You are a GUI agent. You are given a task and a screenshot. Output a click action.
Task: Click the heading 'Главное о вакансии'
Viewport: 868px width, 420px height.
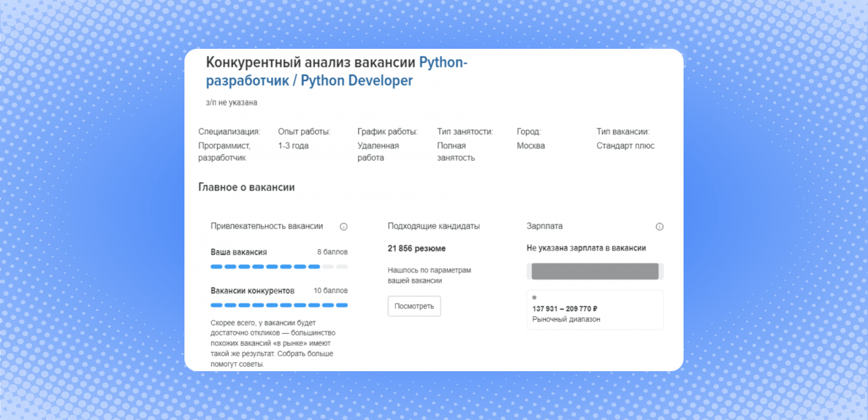[246, 187]
